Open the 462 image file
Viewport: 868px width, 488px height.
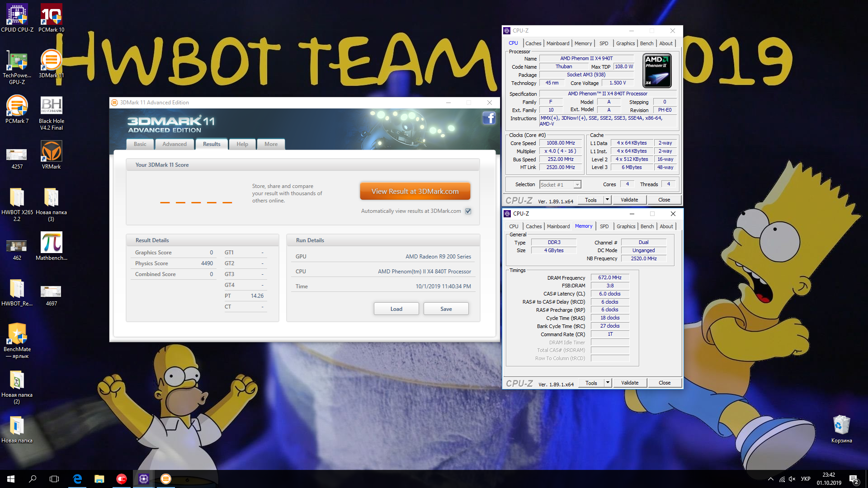coord(17,250)
